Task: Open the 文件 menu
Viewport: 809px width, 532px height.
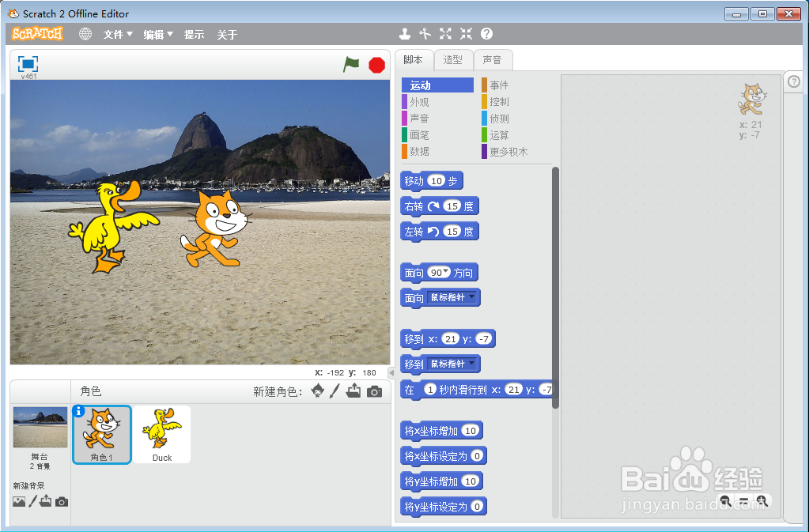Action: point(118,35)
